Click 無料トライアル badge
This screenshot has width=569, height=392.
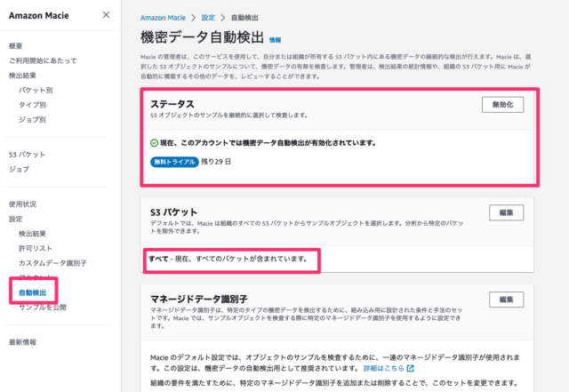point(174,162)
